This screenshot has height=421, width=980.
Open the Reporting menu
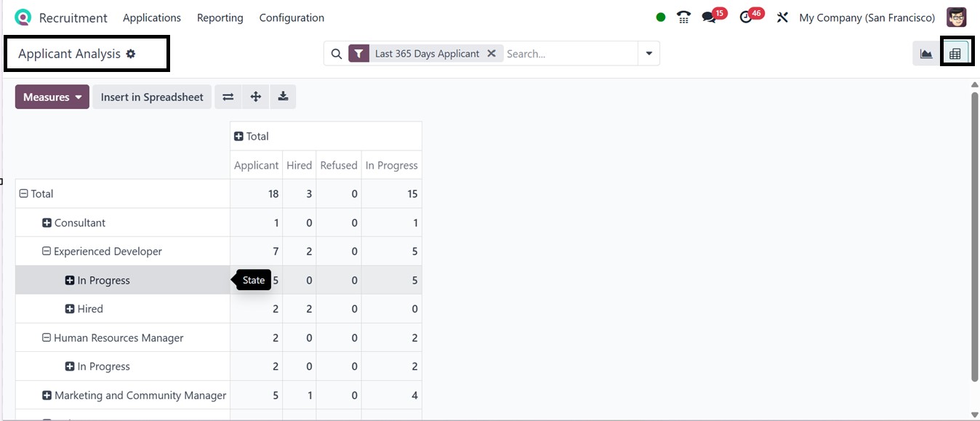pyautogui.click(x=220, y=17)
